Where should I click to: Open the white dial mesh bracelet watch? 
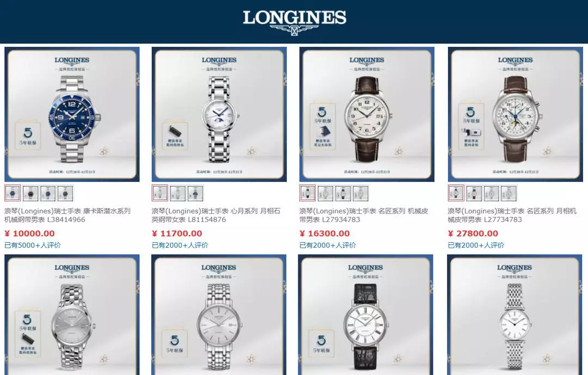(514, 315)
